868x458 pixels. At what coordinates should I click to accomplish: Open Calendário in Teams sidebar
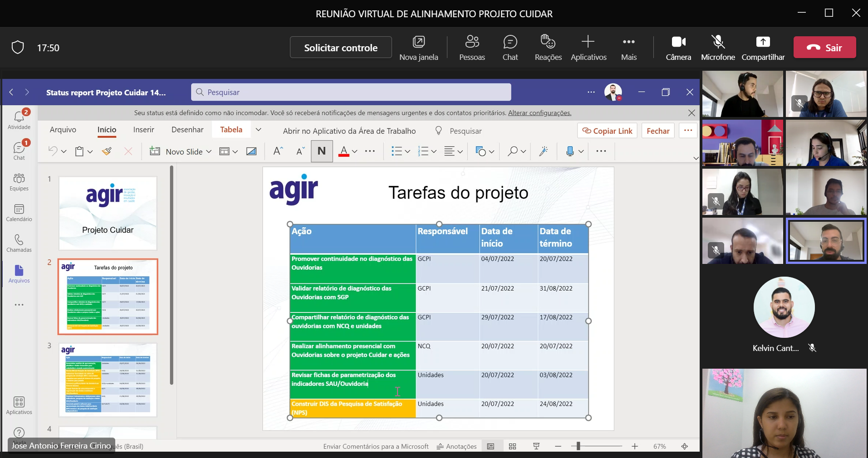click(x=19, y=212)
